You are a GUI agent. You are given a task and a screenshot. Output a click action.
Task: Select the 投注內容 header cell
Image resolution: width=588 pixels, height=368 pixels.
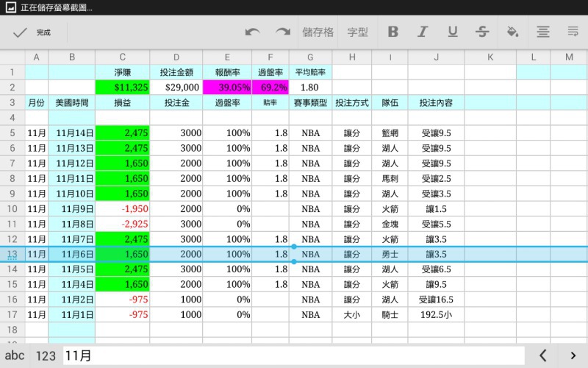pos(436,102)
